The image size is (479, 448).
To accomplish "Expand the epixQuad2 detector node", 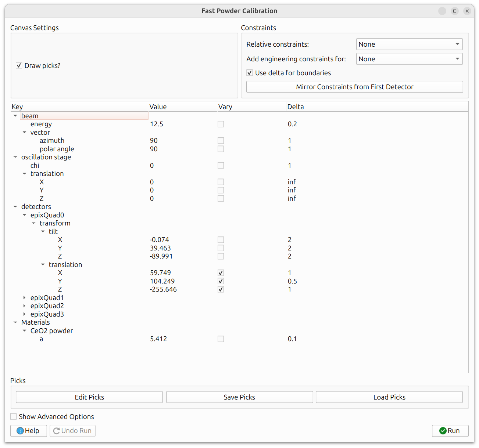I will 24,306.
